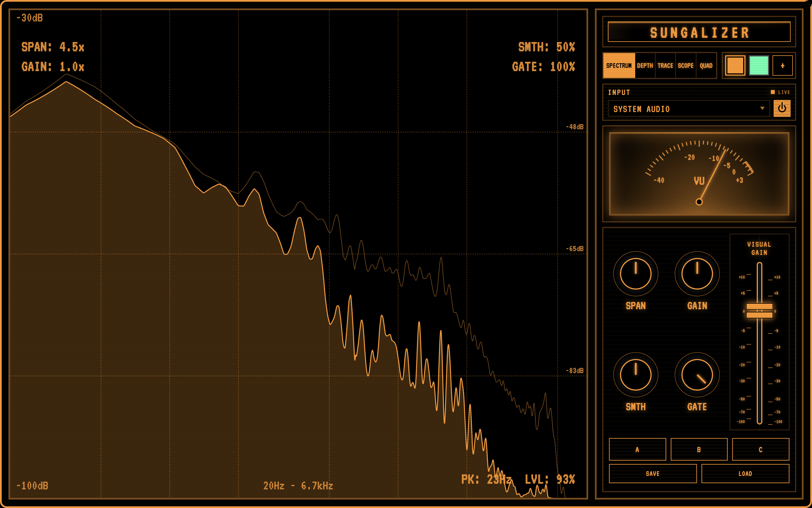Turn the SMTH knob

click(636, 375)
